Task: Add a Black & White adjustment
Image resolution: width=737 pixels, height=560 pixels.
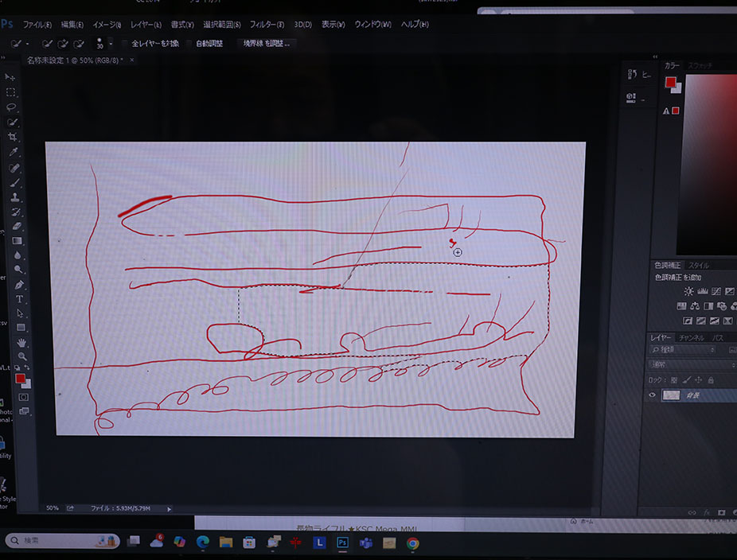Action: click(x=708, y=306)
